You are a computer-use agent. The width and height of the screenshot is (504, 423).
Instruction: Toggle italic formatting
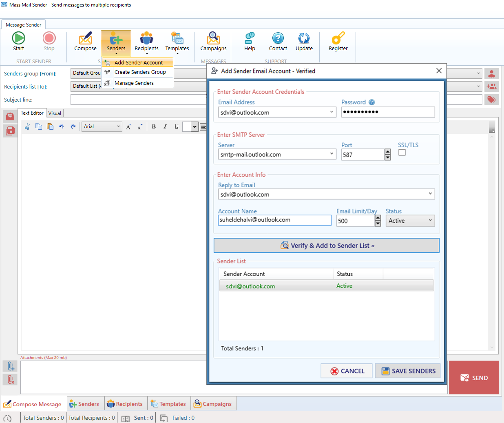pos(165,126)
